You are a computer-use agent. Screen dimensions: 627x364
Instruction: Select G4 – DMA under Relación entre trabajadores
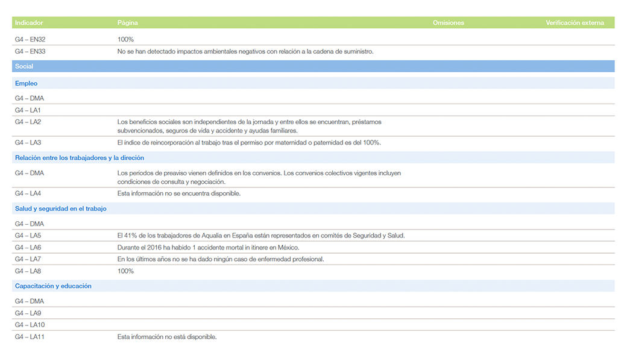(x=29, y=173)
